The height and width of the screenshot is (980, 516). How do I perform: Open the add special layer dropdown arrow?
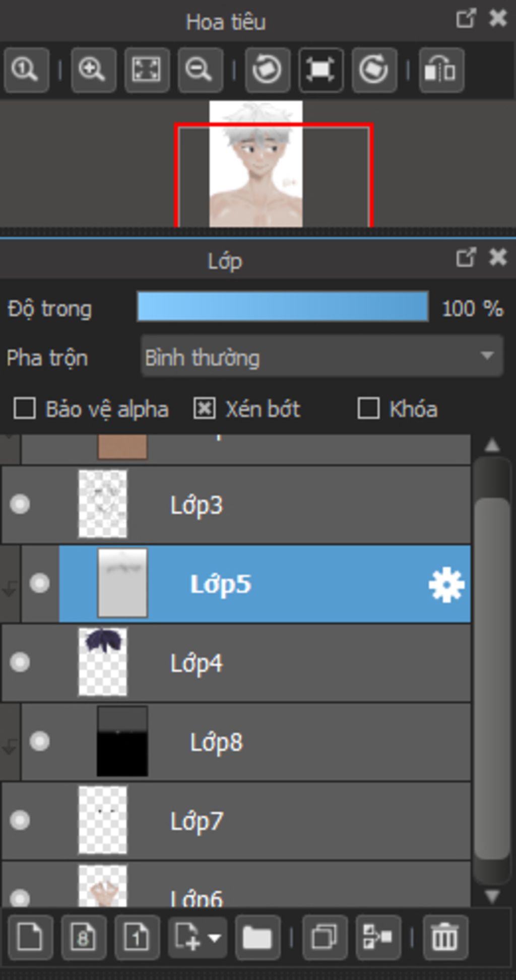[x=215, y=938]
